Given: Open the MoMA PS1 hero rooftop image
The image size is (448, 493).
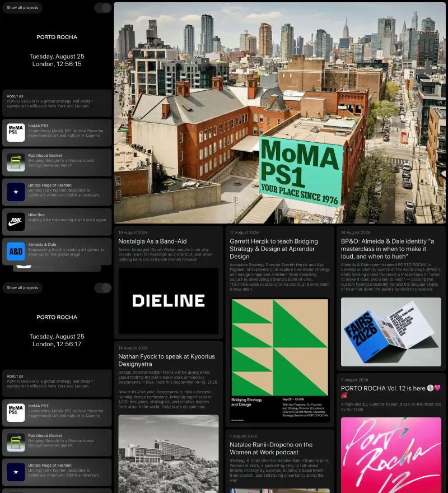Looking at the screenshot, I should (279, 113).
